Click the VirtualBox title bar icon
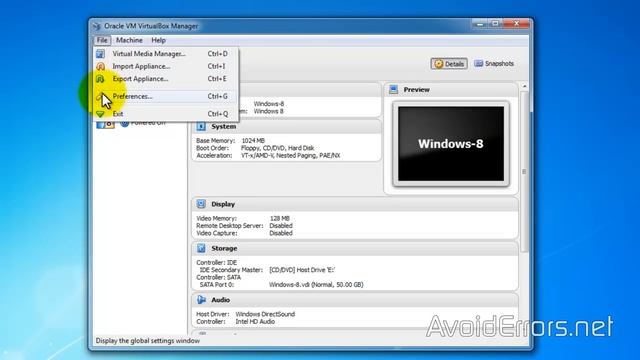The image size is (640, 360). pyautogui.click(x=97, y=26)
